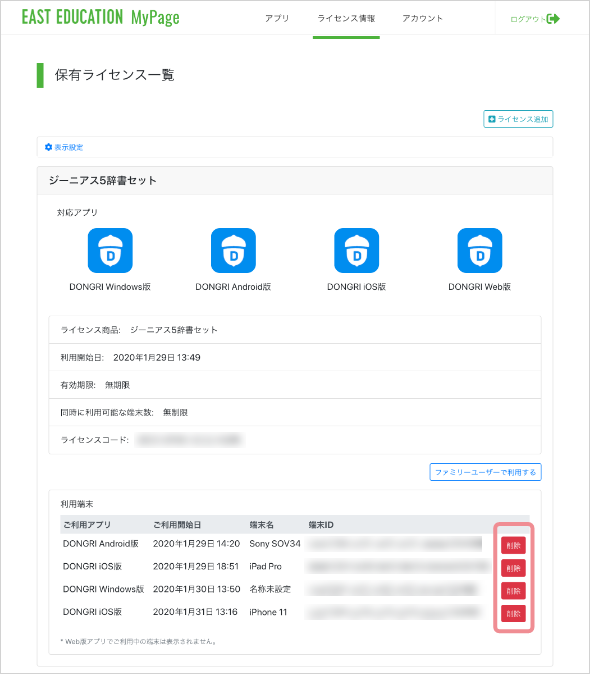Delete the Sony SOV34 device entry
Viewport: 590px width, 674px height.
(x=514, y=545)
